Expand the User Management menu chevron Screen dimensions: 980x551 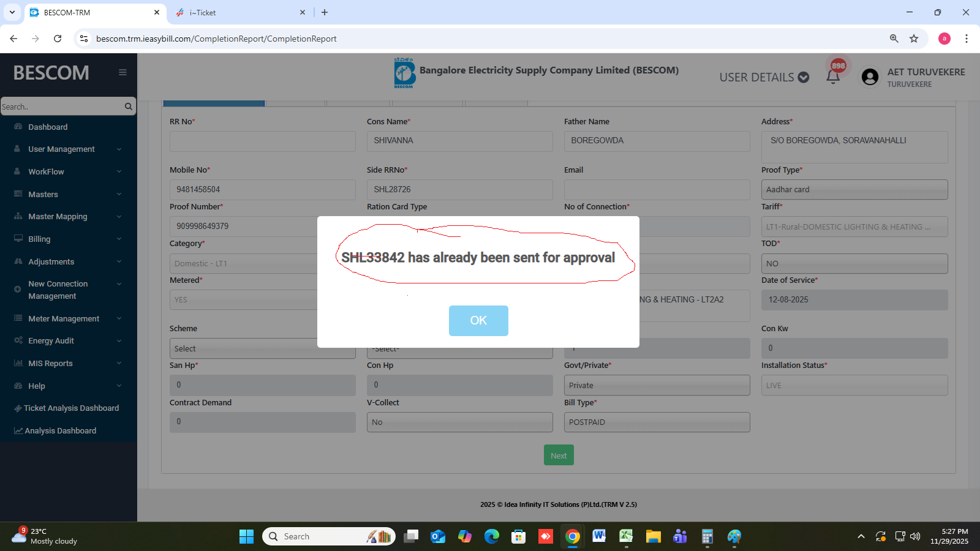click(119, 149)
